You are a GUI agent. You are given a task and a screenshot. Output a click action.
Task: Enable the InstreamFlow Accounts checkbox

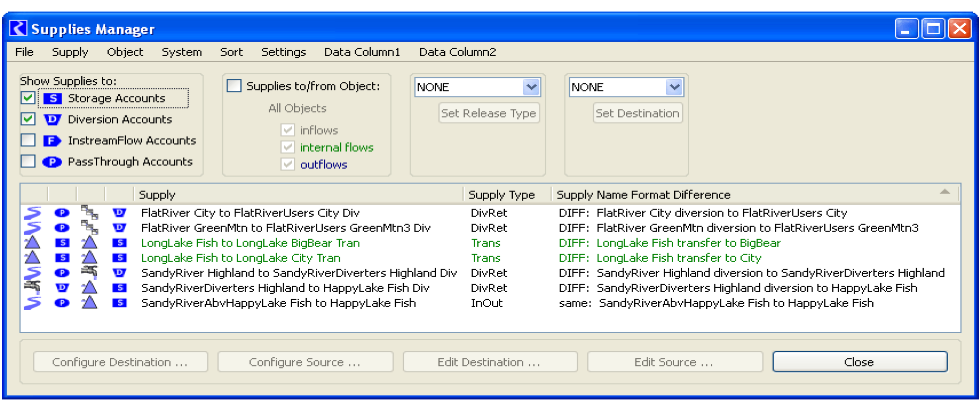28,140
